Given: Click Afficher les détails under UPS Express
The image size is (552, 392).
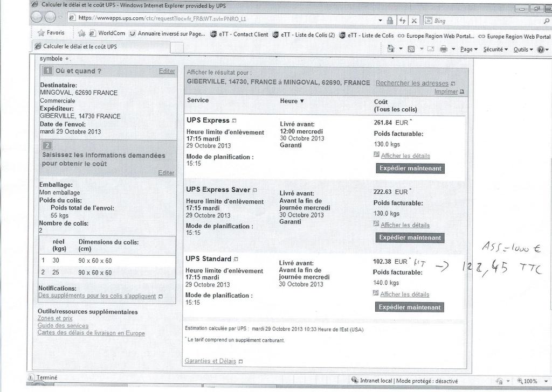Looking at the screenshot, I should [405, 156].
